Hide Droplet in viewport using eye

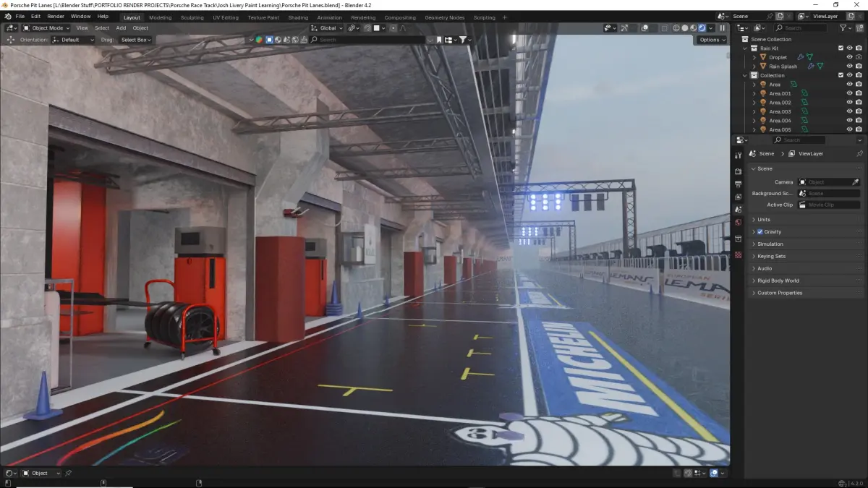tap(850, 57)
